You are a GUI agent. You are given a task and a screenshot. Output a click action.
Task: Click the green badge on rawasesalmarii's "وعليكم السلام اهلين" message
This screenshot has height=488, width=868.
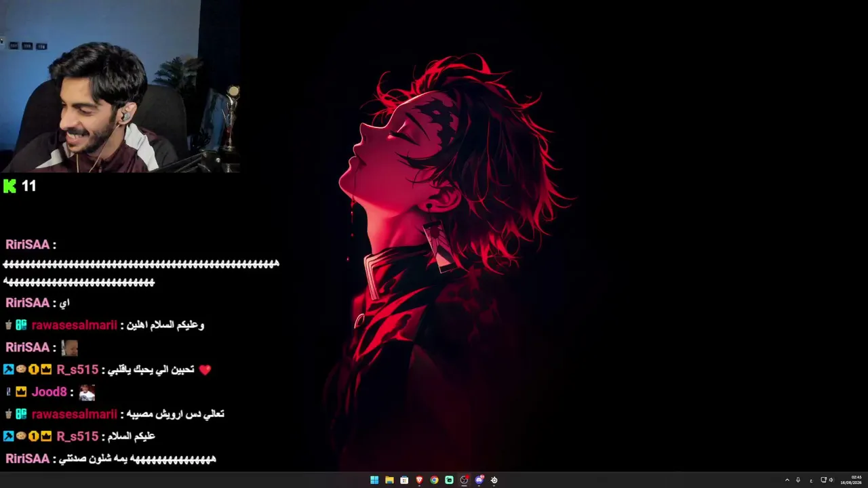click(x=21, y=325)
